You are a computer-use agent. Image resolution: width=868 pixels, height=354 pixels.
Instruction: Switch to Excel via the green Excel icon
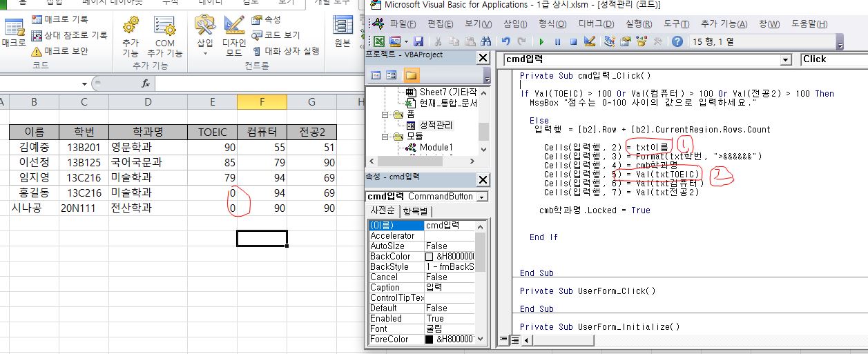point(379,42)
